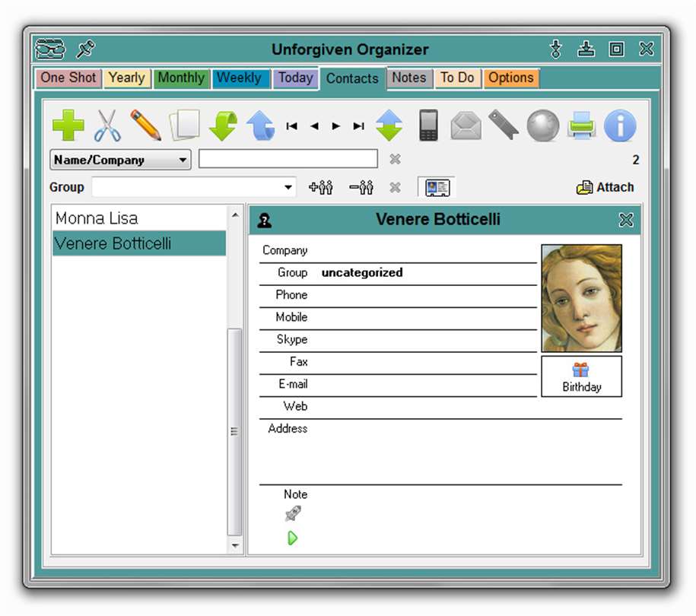Click the add group people icon
696x616 pixels.
(321, 187)
